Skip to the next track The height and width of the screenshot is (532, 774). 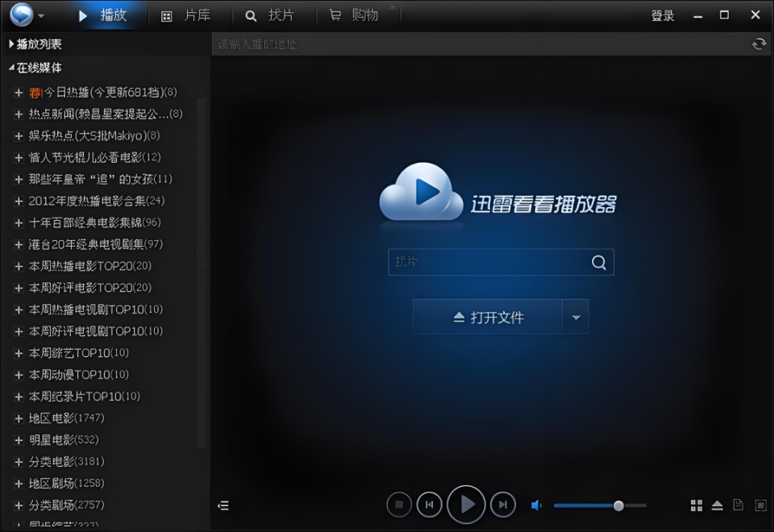click(502, 505)
